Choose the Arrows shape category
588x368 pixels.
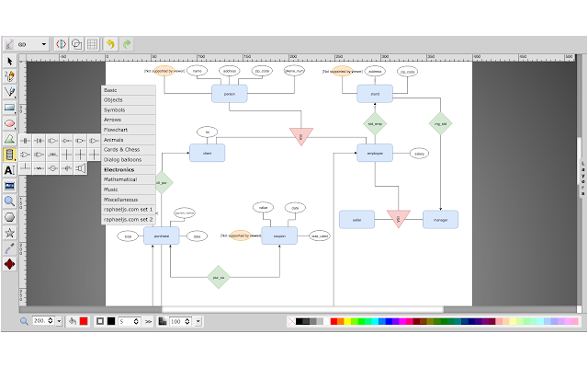[129, 120]
